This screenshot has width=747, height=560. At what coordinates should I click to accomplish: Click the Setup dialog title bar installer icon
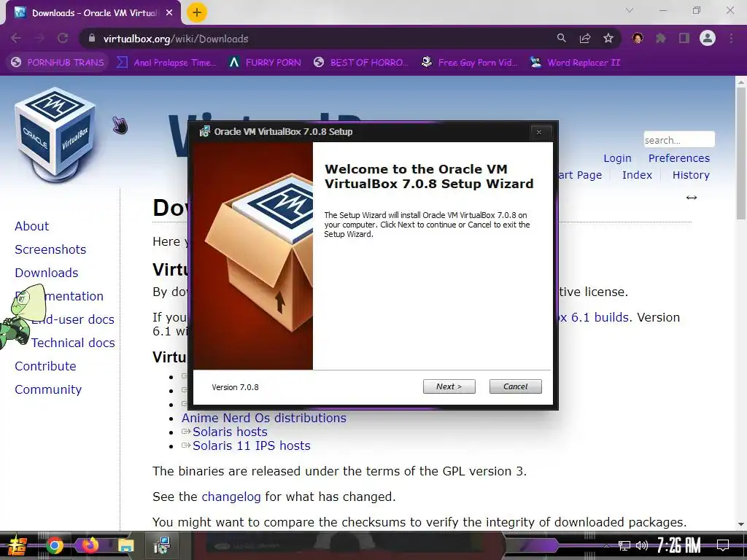[x=204, y=131]
